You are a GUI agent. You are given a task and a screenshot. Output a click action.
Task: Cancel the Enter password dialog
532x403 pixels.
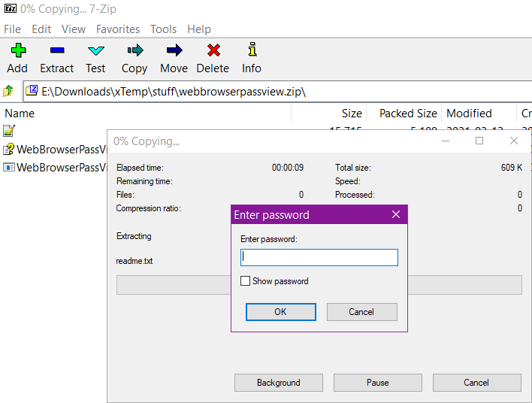tap(362, 312)
